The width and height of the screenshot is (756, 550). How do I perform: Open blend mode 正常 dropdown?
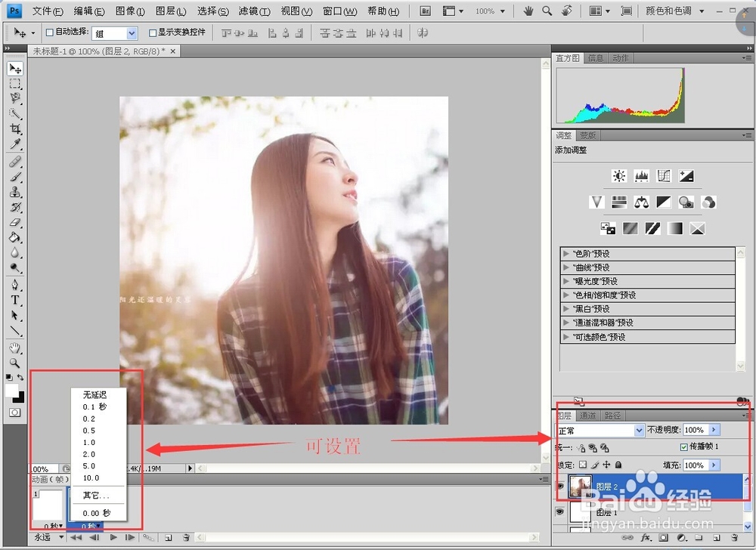pyautogui.click(x=639, y=430)
